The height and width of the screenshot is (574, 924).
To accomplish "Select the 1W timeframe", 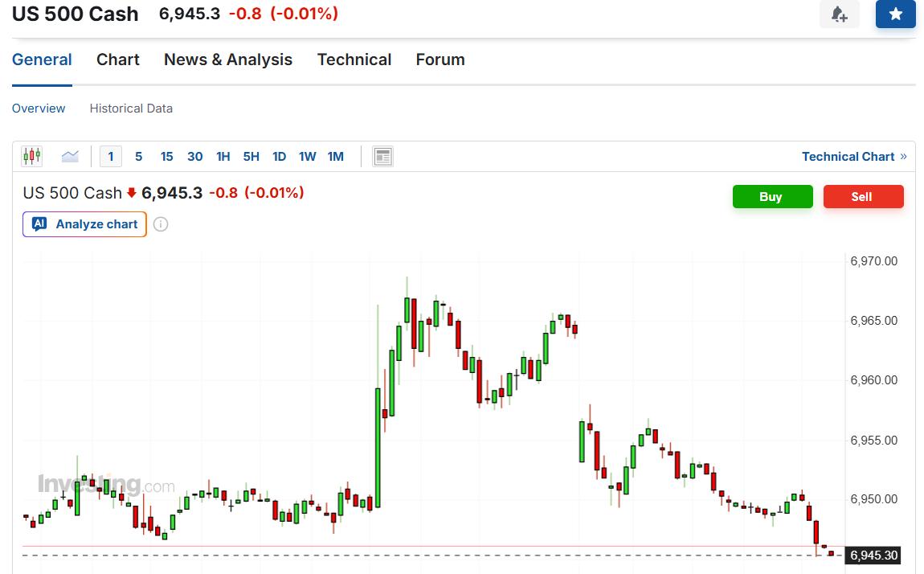I will tap(307, 156).
